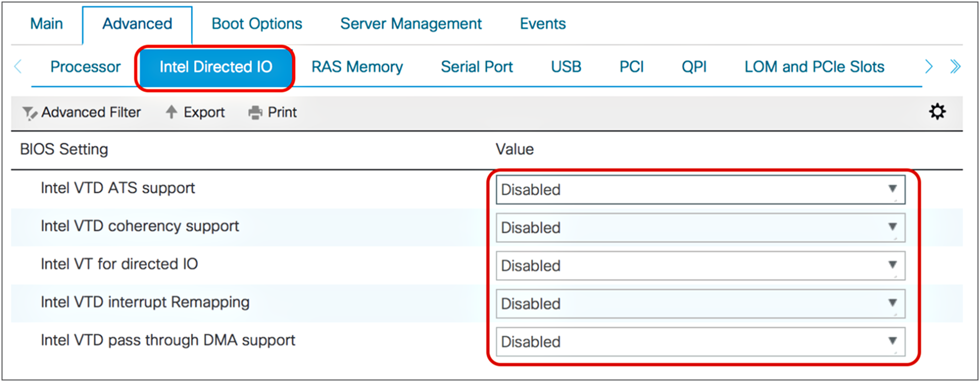This screenshot has height=382, width=980.
Task: Select the Advanced tab
Action: (x=137, y=24)
